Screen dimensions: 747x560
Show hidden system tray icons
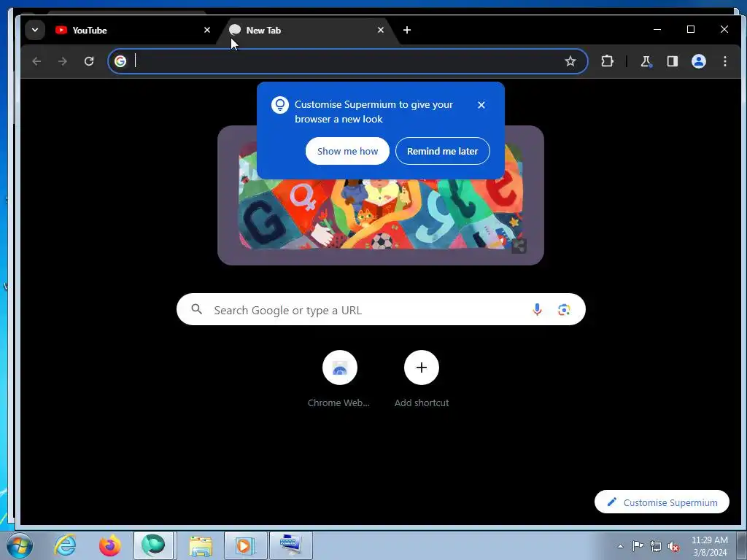620,546
